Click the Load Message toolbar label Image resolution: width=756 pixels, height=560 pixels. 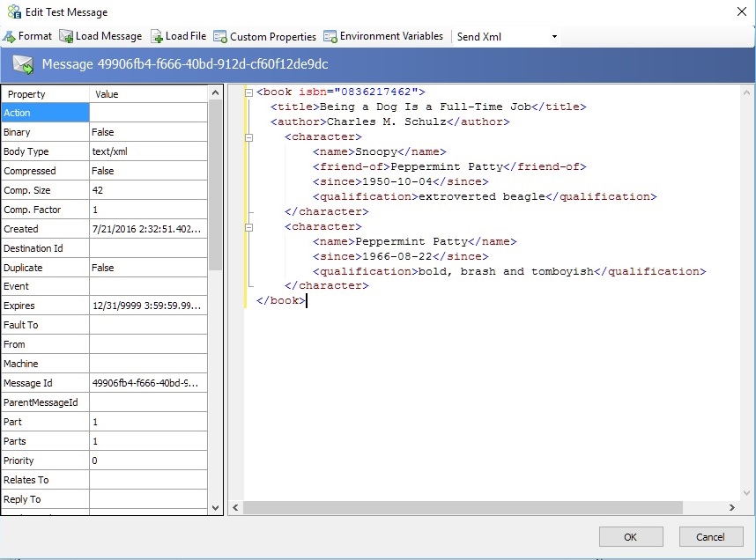click(109, 36)
